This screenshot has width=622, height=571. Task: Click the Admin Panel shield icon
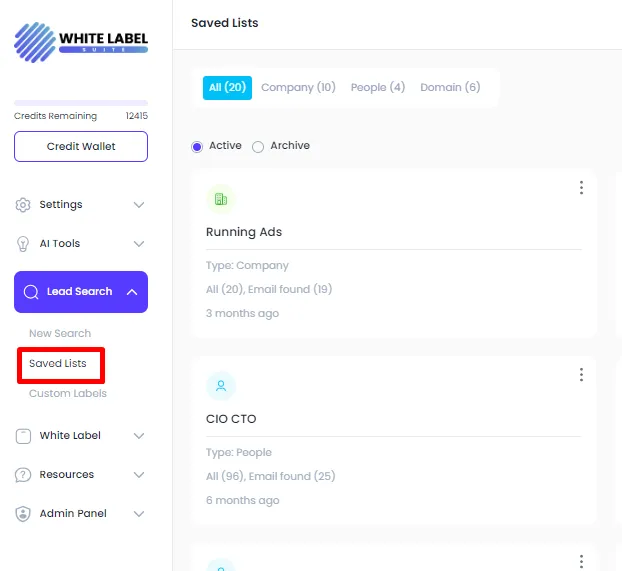tap(23, 514)
